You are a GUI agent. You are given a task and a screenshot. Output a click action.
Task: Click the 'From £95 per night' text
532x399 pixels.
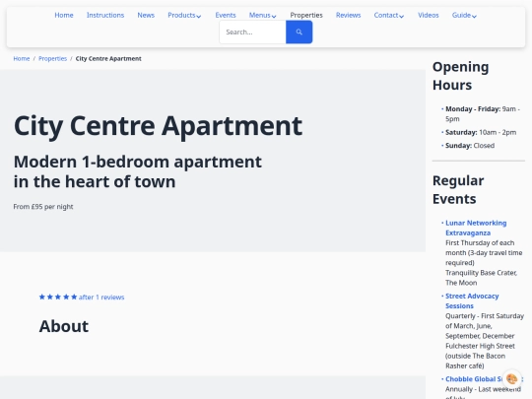pyautogui.click(x=43, y=207)
